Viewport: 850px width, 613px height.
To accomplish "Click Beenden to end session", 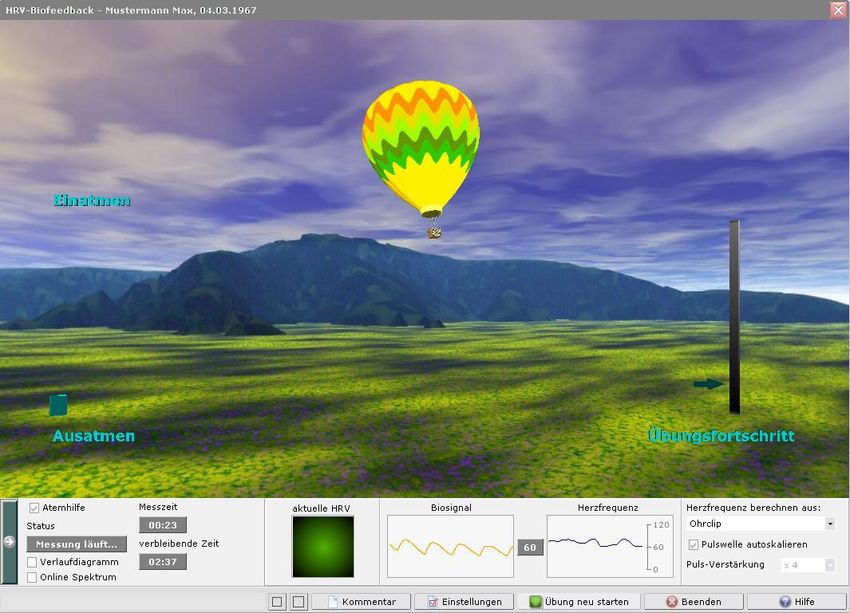I will point(693,602).
